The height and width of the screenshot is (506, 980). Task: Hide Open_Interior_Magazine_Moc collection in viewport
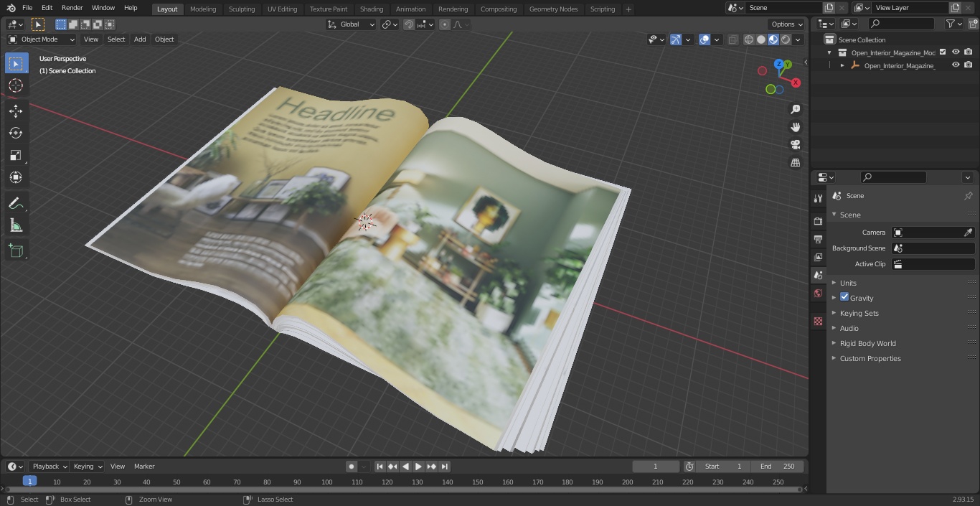pyautogui.click(x=956, y=52)
